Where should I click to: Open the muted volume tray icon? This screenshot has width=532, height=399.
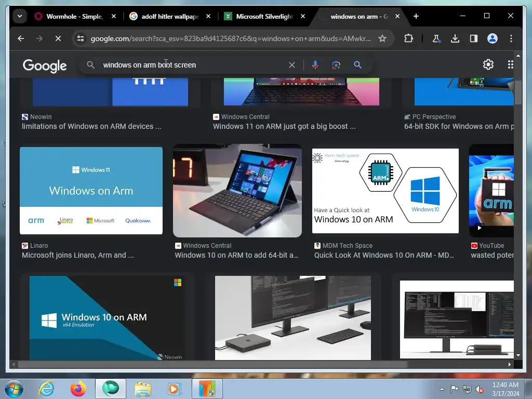click(x=480, y=390)
